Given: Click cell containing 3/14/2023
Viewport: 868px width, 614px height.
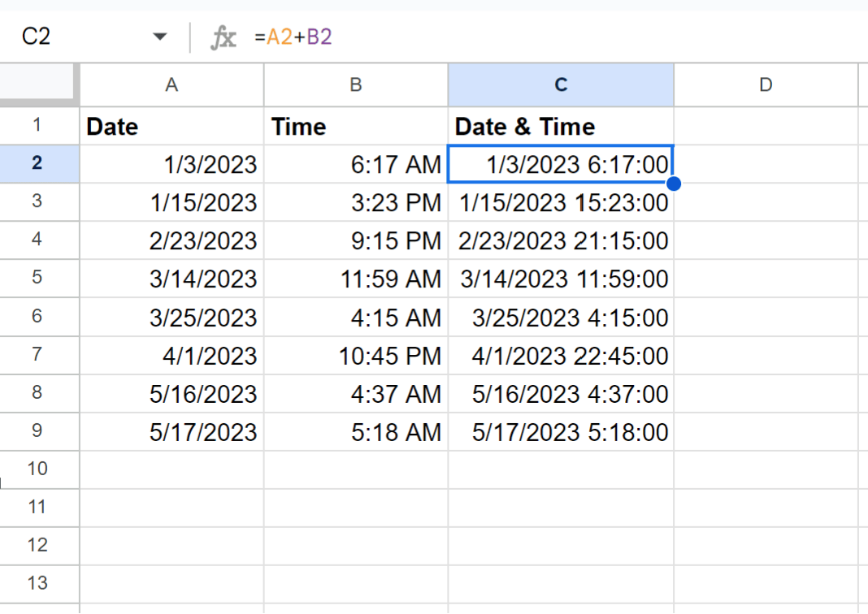Looking at the screenshot, I should coord(171,279).
